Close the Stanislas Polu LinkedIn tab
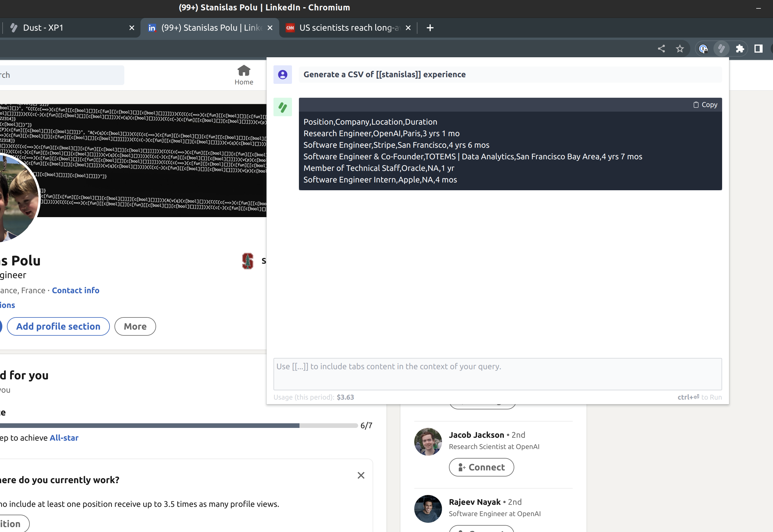This screenshot has height=532, width=773. (270, 28)
